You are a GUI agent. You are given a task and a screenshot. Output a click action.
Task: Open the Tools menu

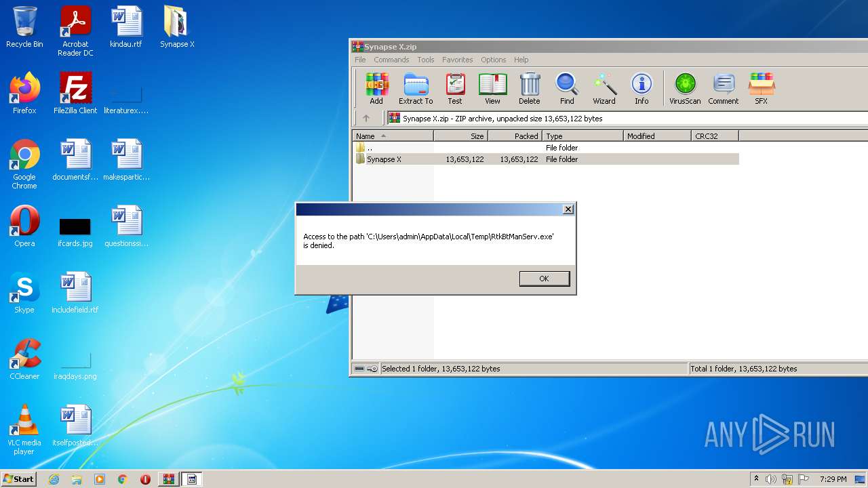point(426,60)
